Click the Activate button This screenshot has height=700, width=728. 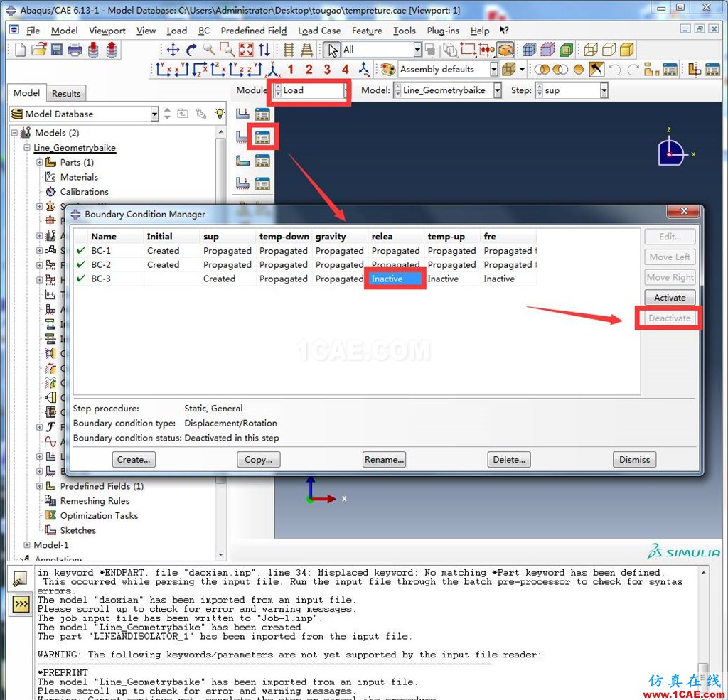670,298
